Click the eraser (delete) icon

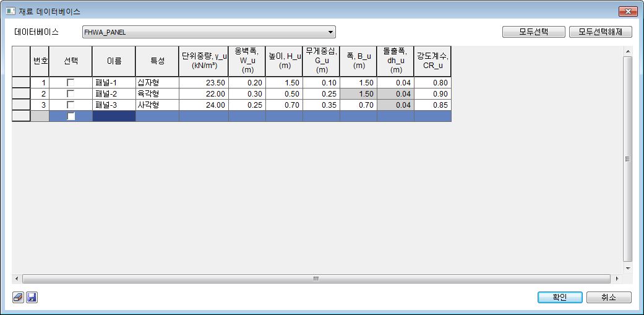point(18,298)
